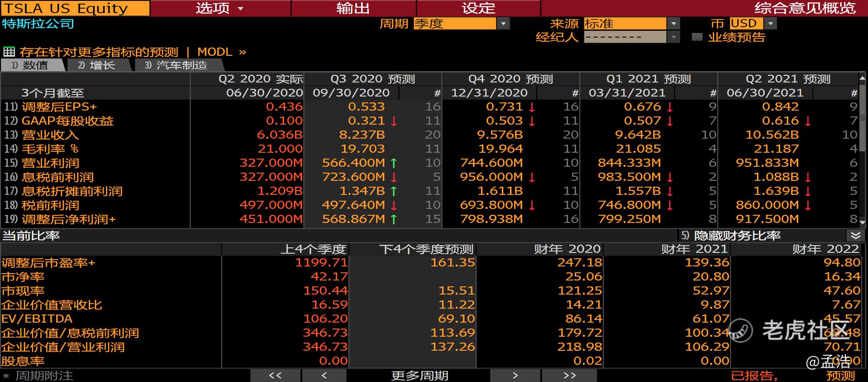The height and width of the screenshot is (382, 868).
Task: Open the 选项 menu
Action: point(220,8)
